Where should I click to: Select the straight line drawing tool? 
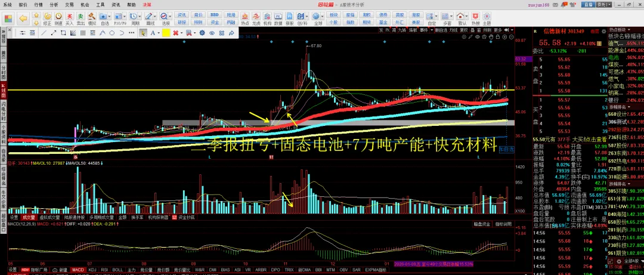pyautogui.click(x=44, y=33)
